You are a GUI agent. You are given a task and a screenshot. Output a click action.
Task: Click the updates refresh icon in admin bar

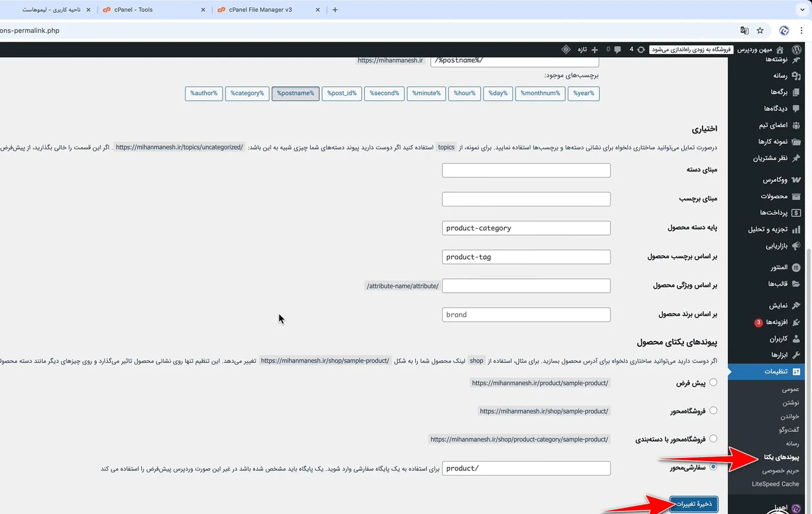pos(641,50)
